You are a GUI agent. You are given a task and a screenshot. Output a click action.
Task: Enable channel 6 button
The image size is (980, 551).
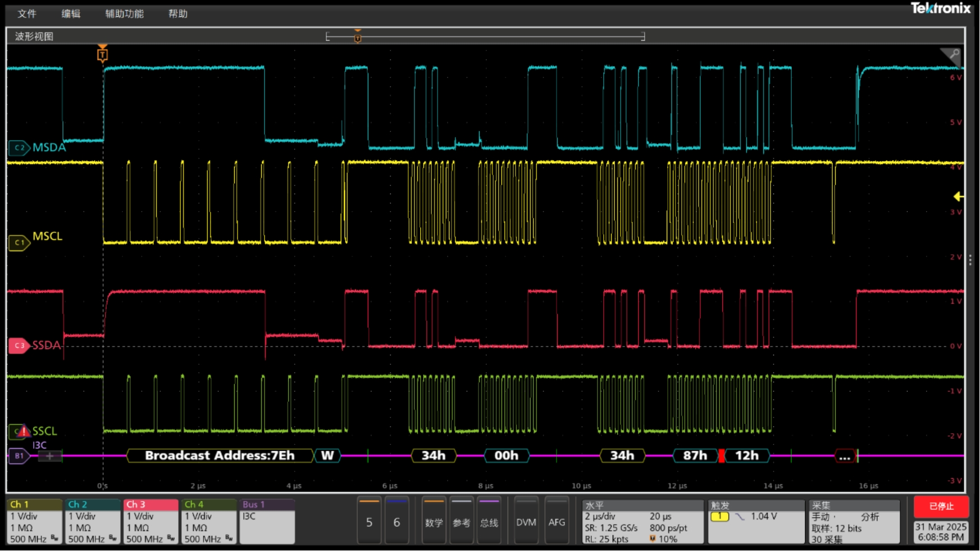[396, 522]
